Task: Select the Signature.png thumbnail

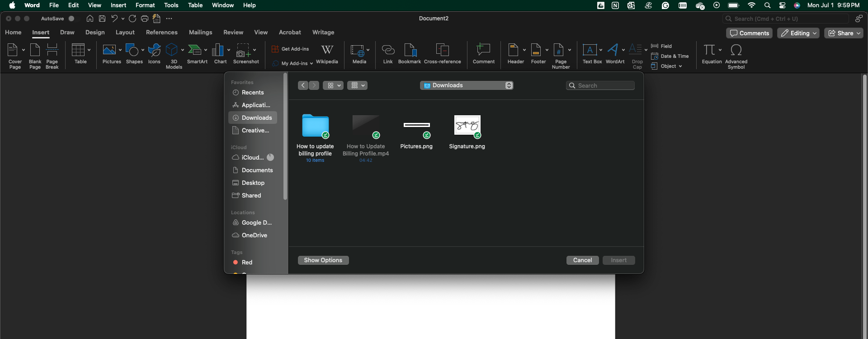Action: click(467, 126)
